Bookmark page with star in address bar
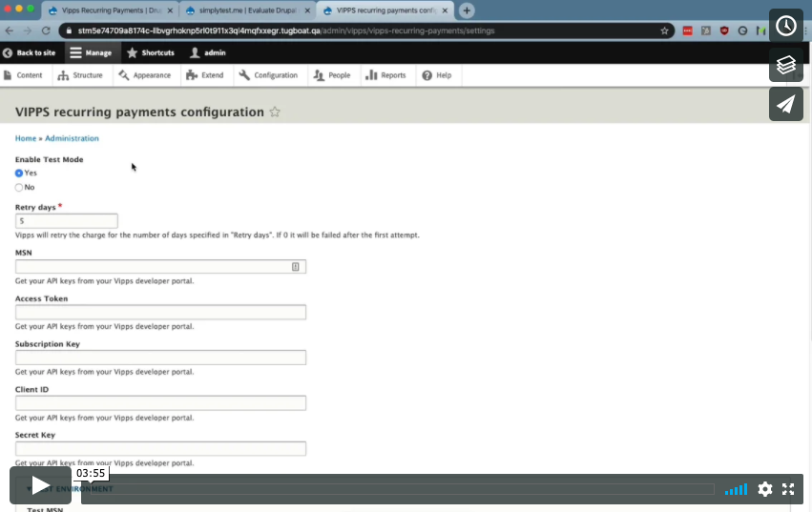Image resolution: width=812 pixels, height=512 pixels. [x=664, y=31]
